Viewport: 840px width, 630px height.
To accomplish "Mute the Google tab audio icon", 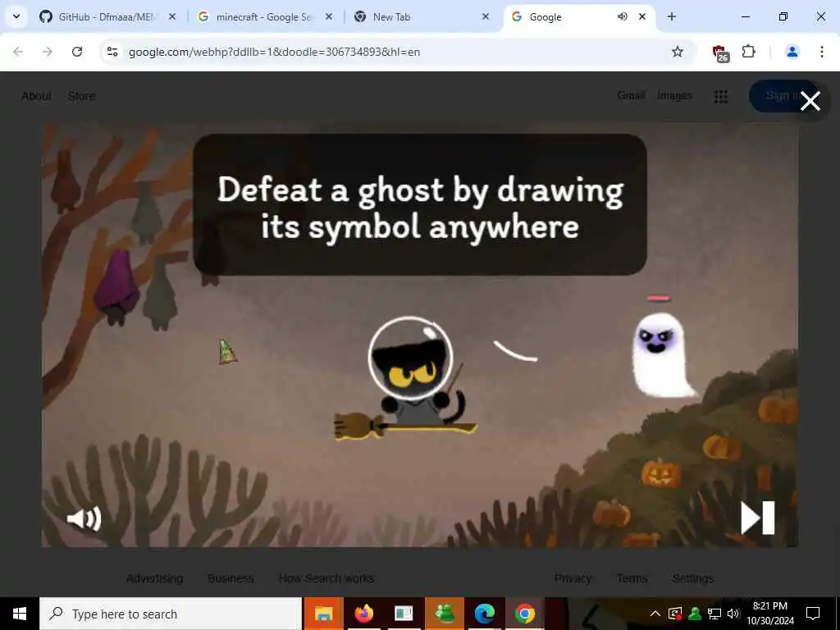I will (x=622, y=16).
